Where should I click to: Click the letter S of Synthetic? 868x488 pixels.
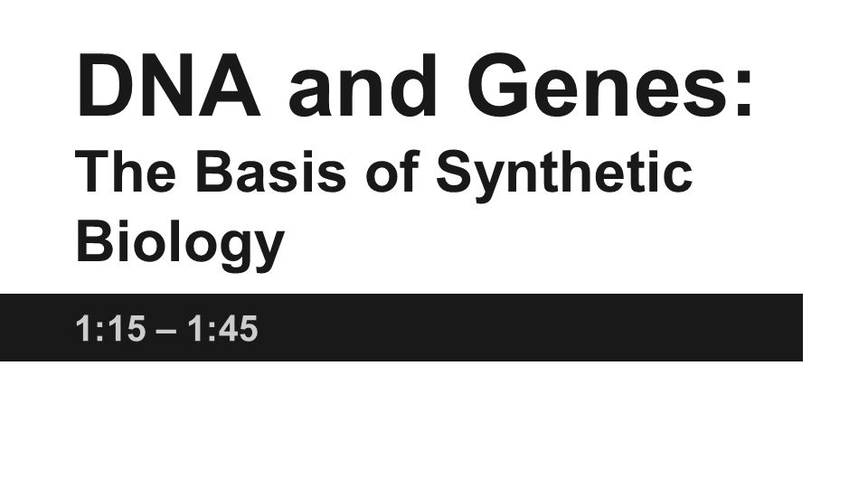point(455,171)
